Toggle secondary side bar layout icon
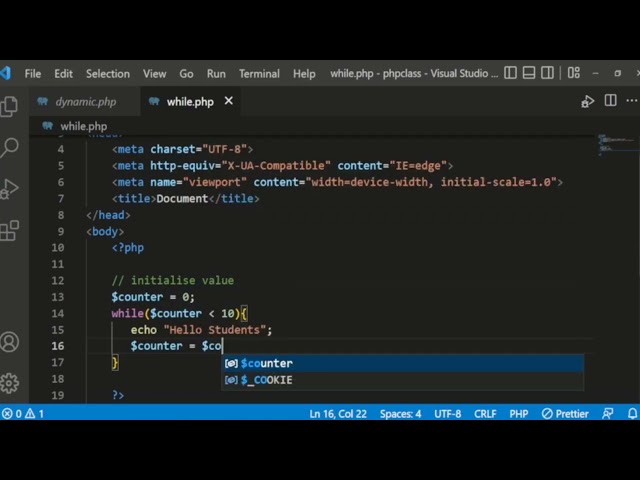This screenshot has width=640, height=480. (x=547, y=73)
